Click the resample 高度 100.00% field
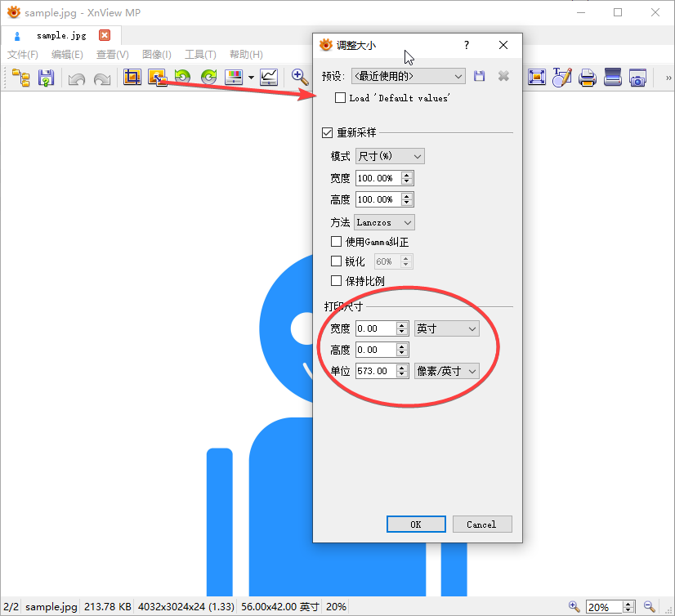Viewport: 675px width, 616px height. click(x=379, y=199)
